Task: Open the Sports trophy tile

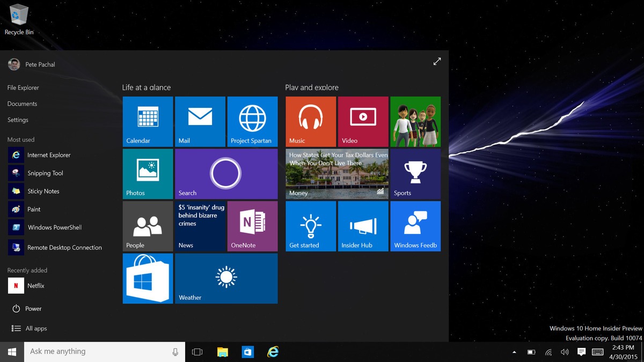Action: (415, 174)
